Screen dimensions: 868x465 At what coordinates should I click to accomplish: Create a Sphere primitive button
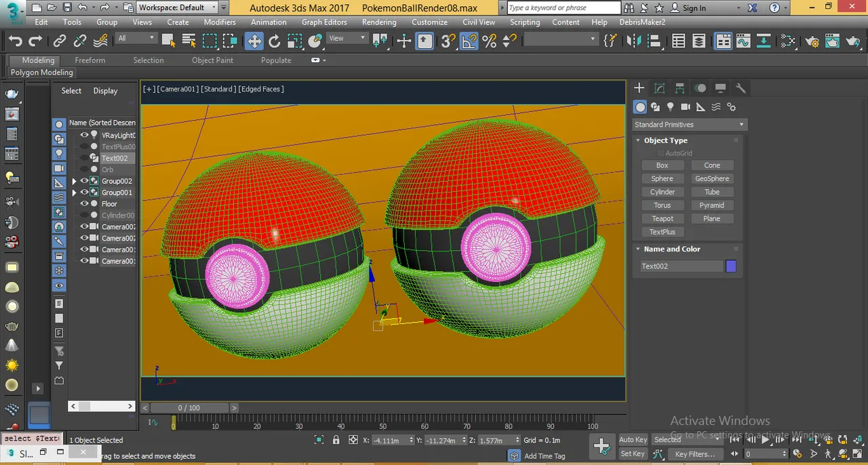pos(663,178)
